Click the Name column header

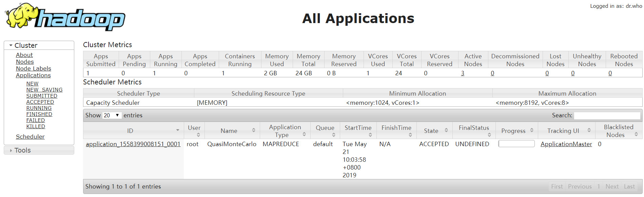[232, 131]
